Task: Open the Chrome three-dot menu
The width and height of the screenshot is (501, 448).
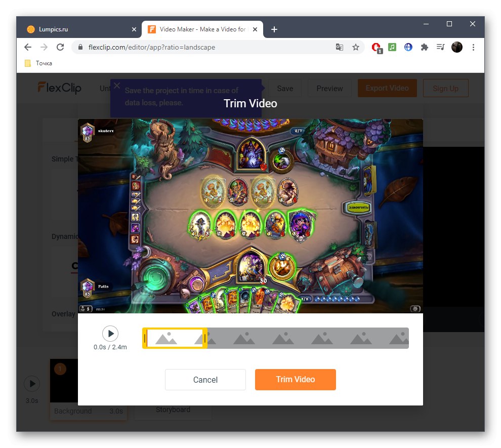Action: [x=473, y=47]
